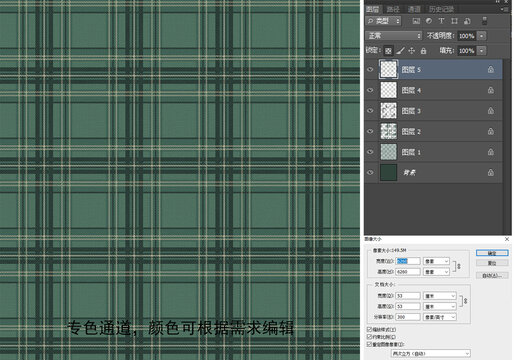Select 图层 2 thumbnail
This screenshot has height=360, width=515.
tap(388, 131)
